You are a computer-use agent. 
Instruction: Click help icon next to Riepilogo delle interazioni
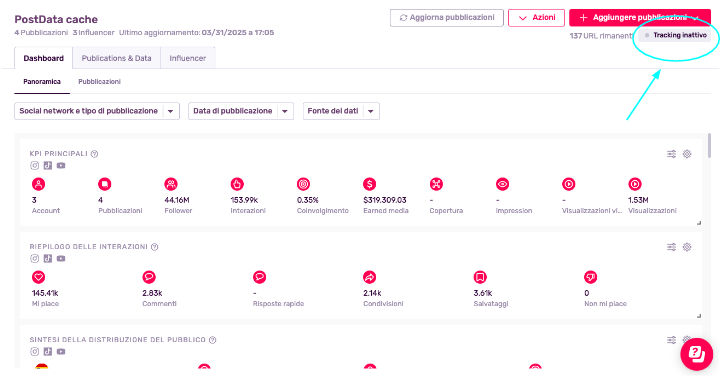155,247
